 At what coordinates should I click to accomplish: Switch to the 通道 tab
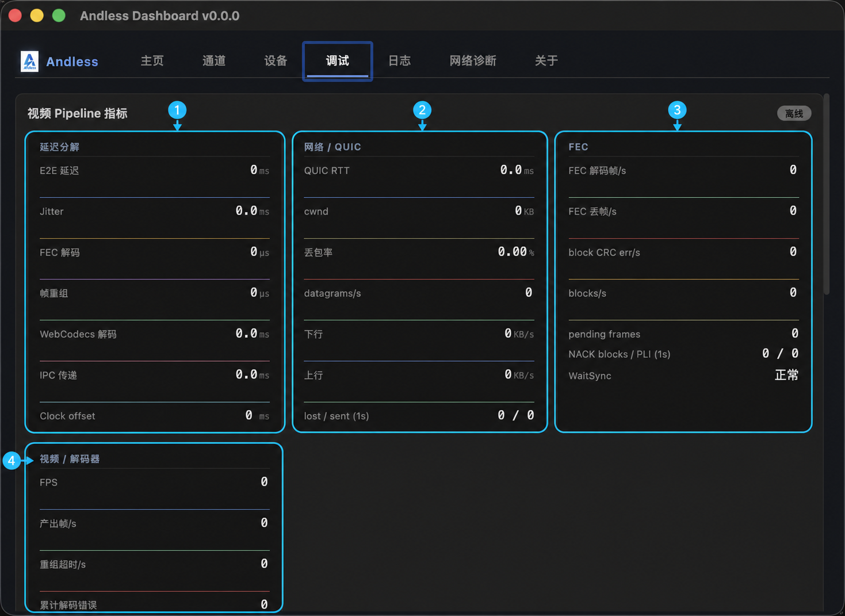click(214, 60)
